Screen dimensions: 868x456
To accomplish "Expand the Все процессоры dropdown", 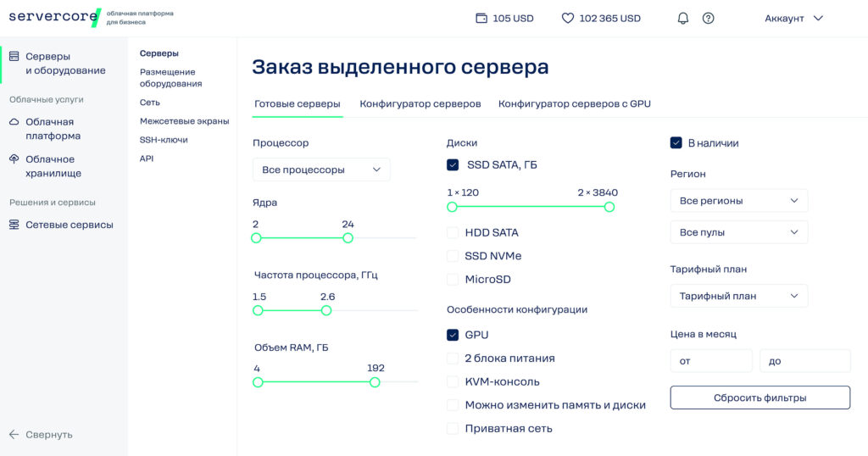I will click(321, 170).
